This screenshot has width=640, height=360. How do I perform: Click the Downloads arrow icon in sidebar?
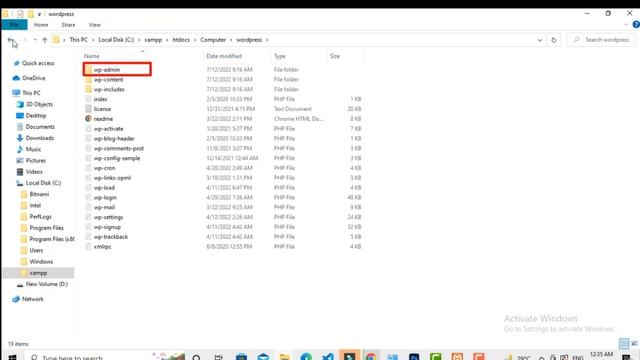[20, 138]
